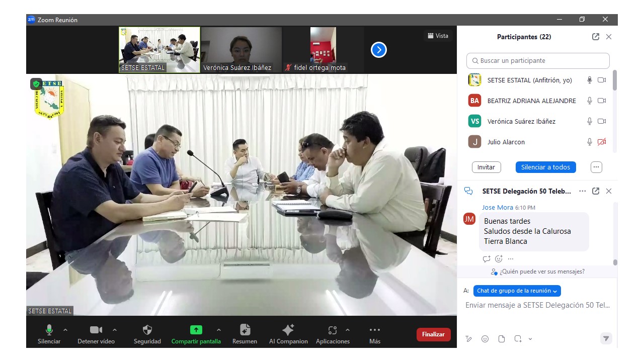Launch AI Companion from the toolbar
Viewport: 644px width, 362px height.
point(288,330)
